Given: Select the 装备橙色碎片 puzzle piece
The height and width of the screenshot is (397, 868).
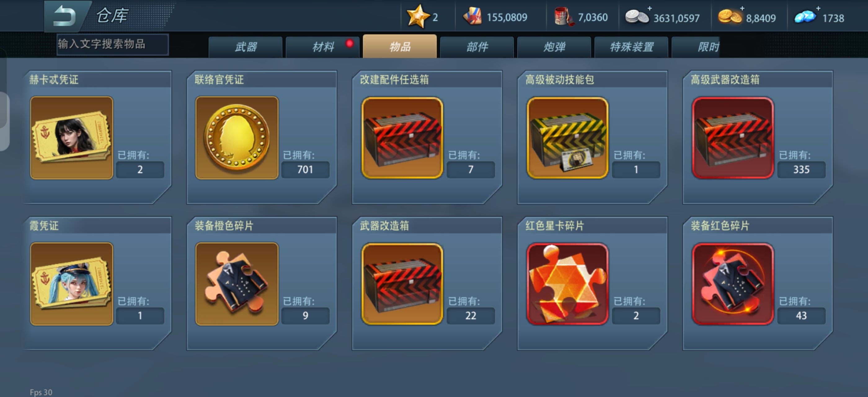Looking at the screenshot, I should coord(237,284).
